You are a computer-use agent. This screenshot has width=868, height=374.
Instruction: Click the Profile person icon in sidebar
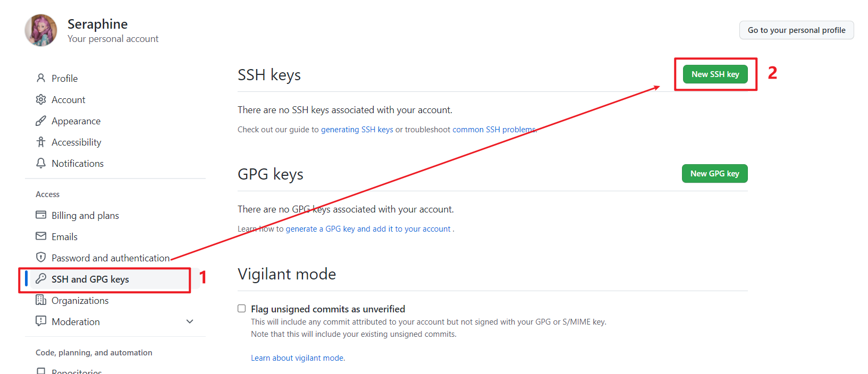pyautogui.click(x=41, y=78)
